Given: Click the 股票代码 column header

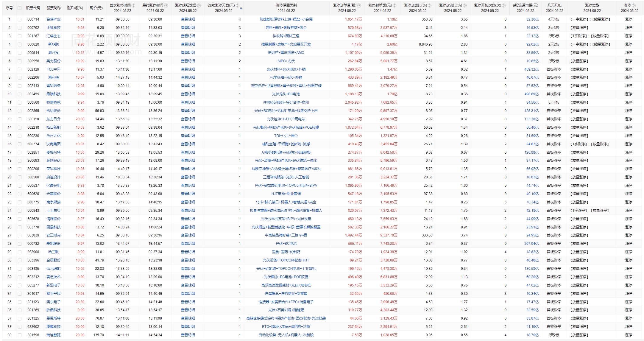Looking at the screenshot, I should tap(33, 8).
